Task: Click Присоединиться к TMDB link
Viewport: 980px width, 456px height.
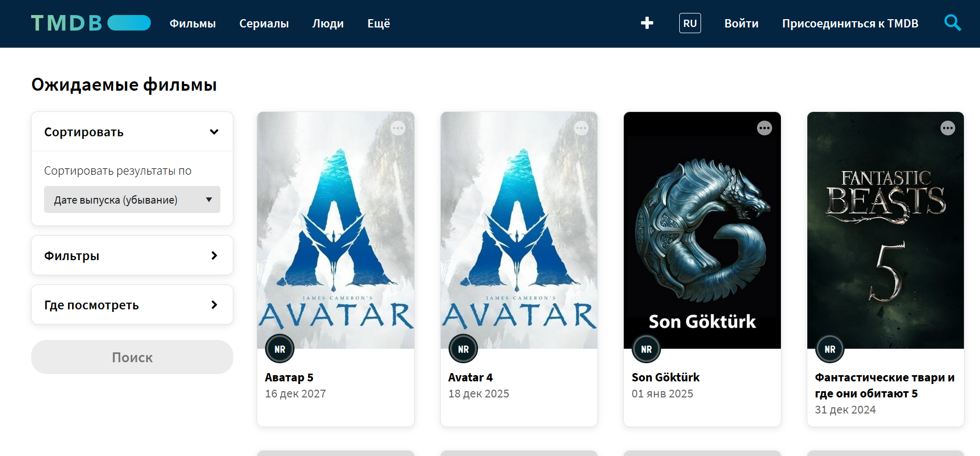Action: [850, 23]
